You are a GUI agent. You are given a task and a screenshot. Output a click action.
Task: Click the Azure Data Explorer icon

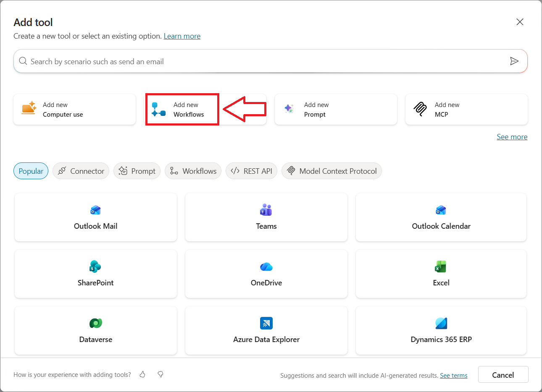click(x=266, y=323)
